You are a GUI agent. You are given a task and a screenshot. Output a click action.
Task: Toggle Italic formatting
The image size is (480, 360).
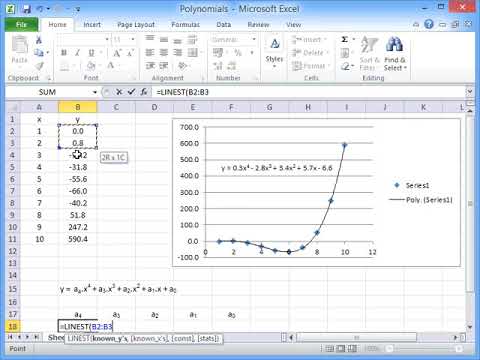77,53
